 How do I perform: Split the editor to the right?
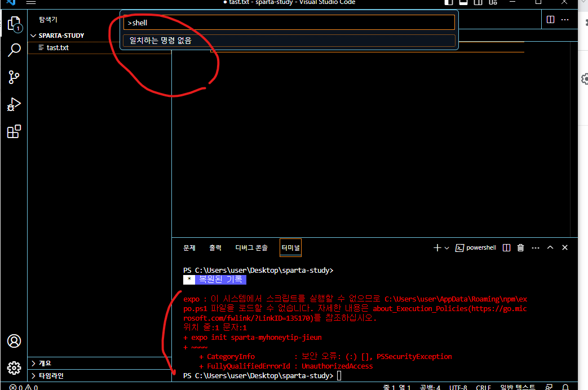tap(550, 20)
